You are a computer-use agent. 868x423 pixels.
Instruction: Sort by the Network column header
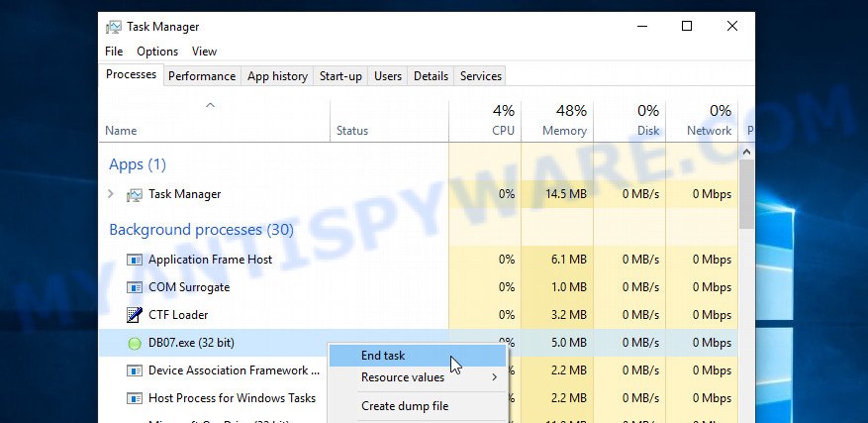coord(702,121)
